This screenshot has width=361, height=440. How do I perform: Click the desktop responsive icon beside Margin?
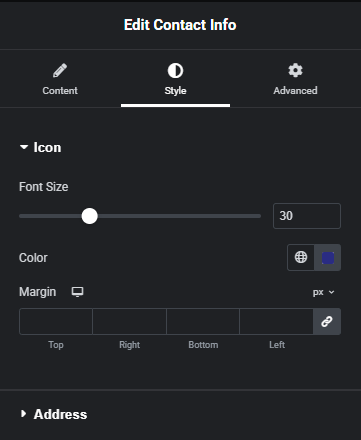pyautogui.click(x=77, y=292)
